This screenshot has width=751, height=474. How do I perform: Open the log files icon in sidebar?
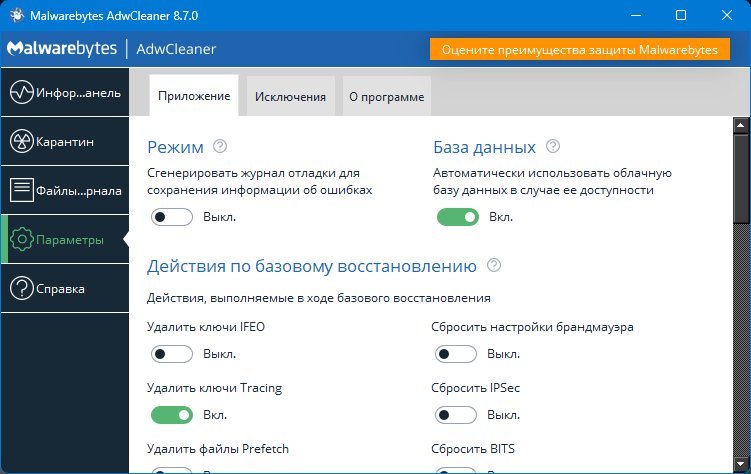pyautogui.click(x=22, y=190)
